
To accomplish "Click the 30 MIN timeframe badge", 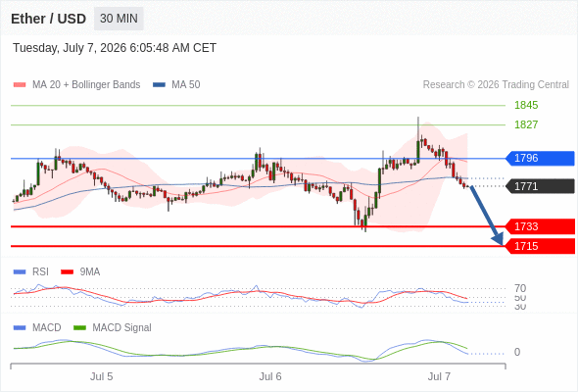I will coord(119,19).
